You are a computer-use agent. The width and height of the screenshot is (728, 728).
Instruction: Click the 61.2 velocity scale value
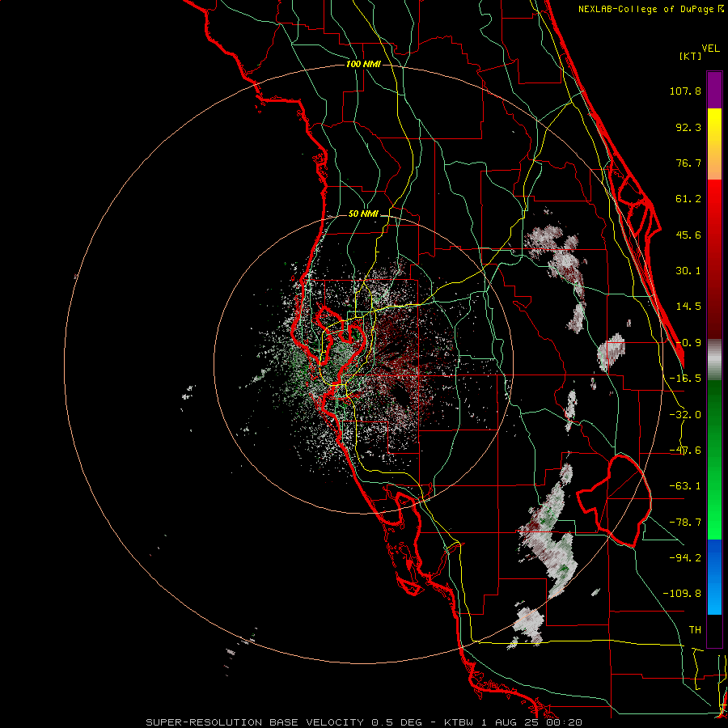(x=688, y=199)
